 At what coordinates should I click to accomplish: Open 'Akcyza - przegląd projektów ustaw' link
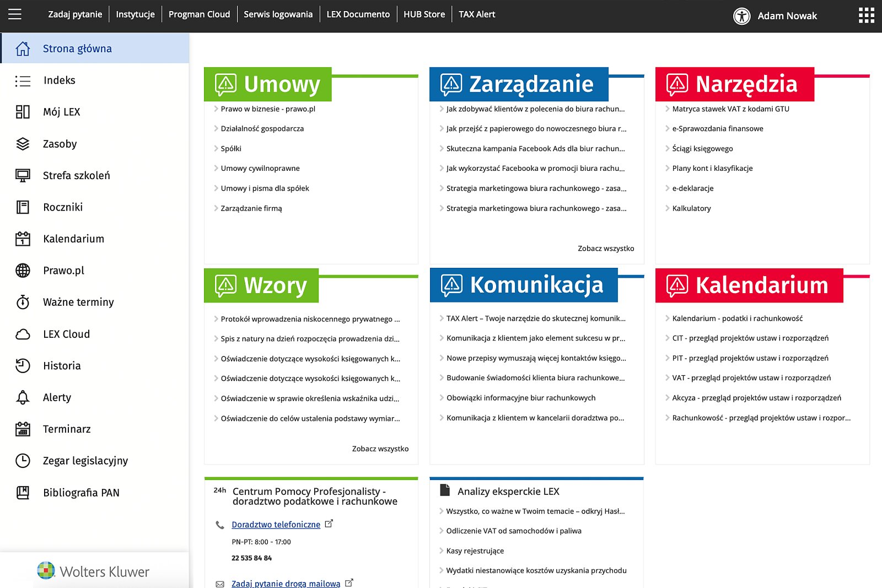coord(756,398)
